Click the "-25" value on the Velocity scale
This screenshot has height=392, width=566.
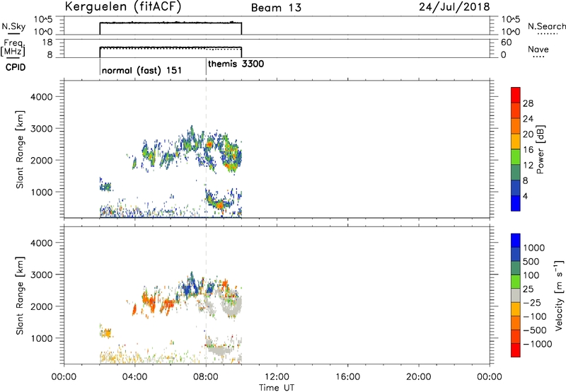tap(532, 302)
